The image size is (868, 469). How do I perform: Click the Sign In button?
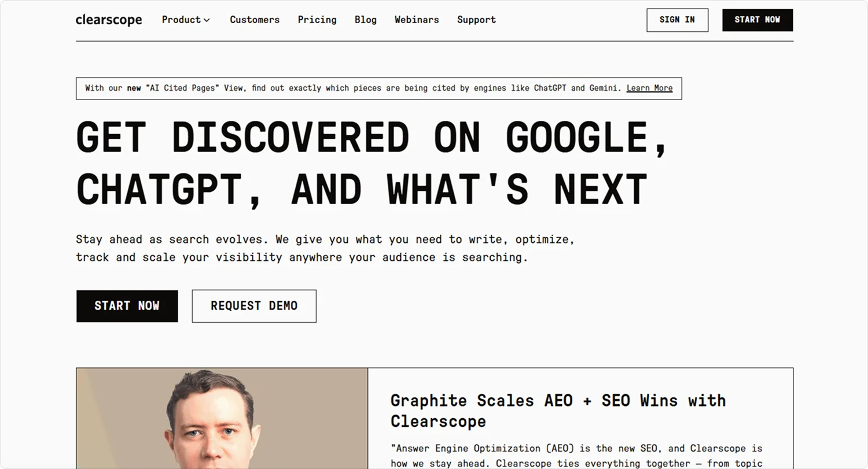(677, 20)
